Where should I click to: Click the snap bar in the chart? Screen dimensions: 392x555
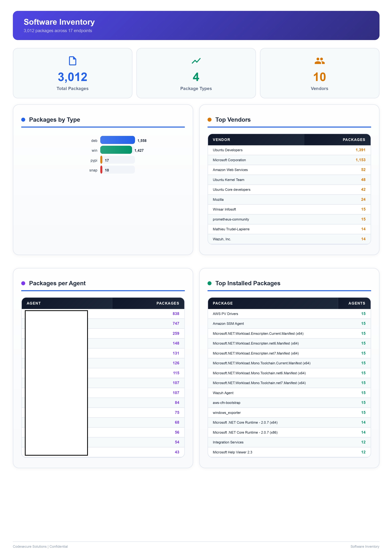tap(102, 170)
